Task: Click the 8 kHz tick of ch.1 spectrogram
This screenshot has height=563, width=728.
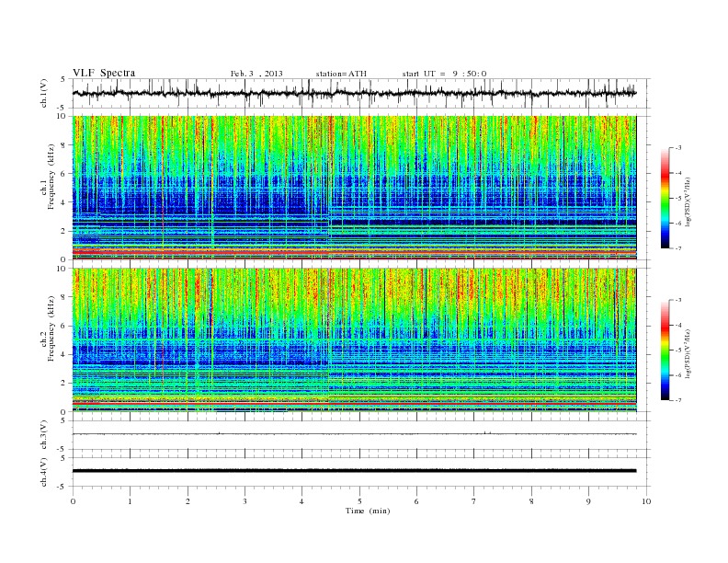Action: [x=63, y=145]
